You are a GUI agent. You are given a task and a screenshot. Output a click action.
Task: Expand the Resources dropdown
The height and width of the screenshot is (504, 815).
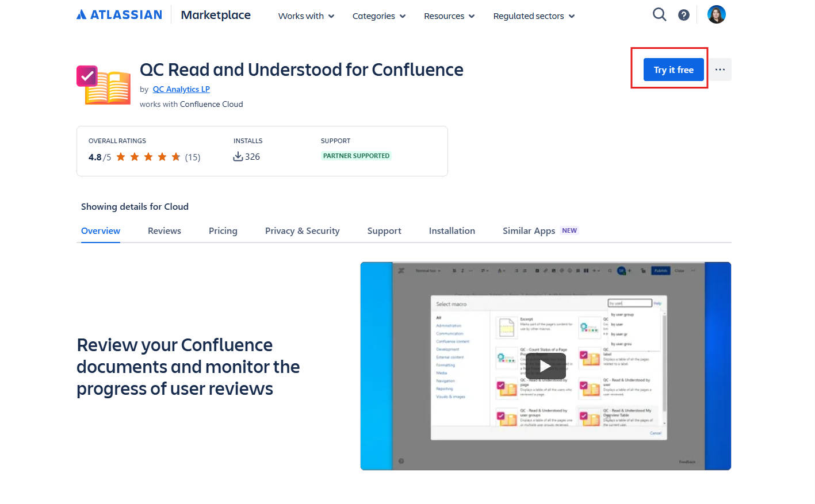449,16
